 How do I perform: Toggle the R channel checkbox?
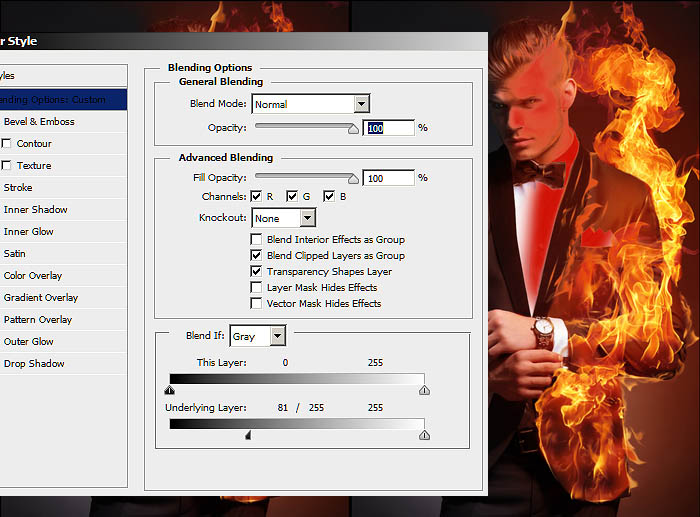[256, 196]
